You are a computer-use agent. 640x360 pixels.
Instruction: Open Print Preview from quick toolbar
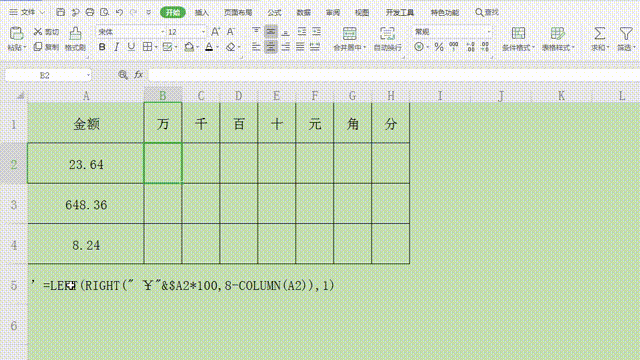[x=104, y=12]
